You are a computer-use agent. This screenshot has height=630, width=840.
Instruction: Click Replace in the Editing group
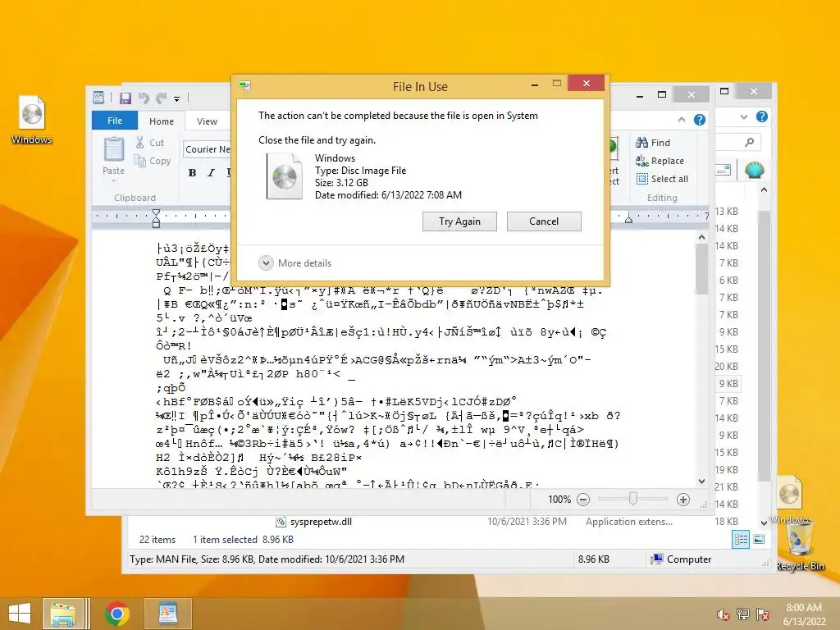660,161
